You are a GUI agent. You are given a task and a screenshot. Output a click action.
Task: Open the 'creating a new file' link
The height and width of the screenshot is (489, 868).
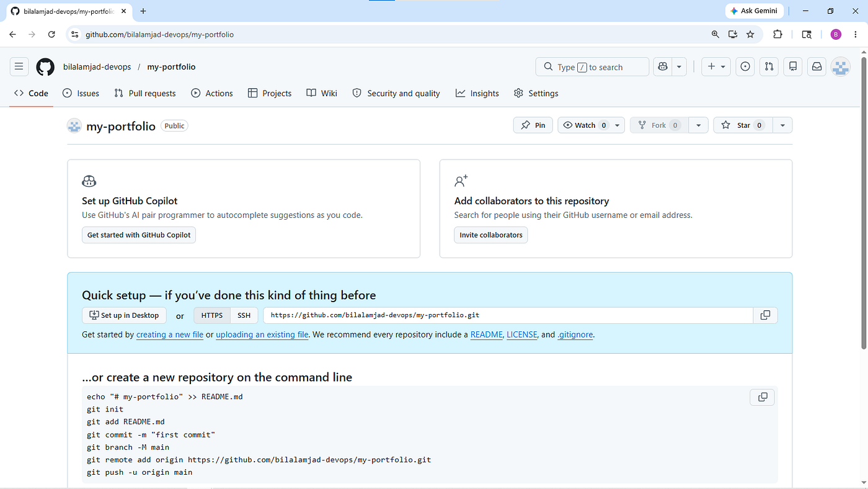coord(170,334)
